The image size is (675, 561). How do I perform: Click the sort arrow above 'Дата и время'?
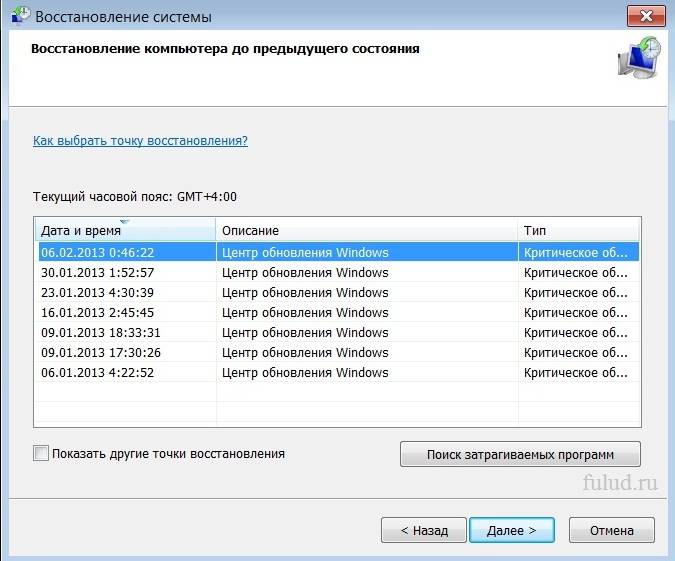point(125,221)
